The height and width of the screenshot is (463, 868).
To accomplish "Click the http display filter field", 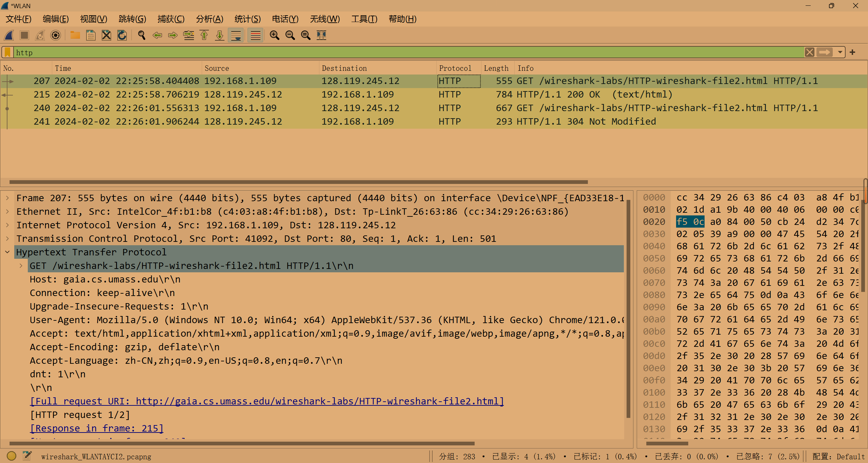I will tap(409, 52).
